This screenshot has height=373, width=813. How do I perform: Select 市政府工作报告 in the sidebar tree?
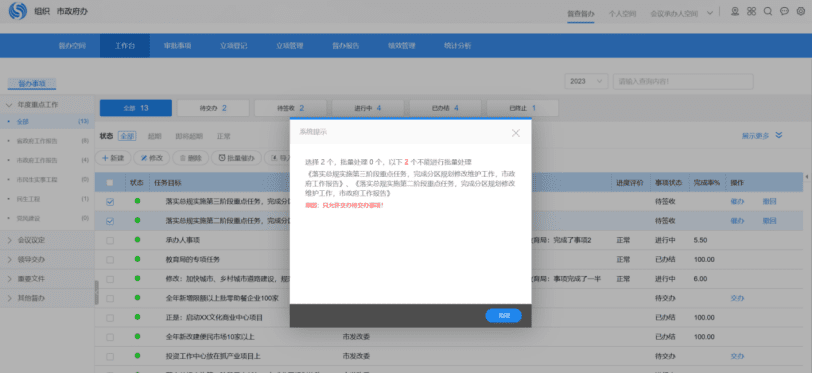(37, 160)
